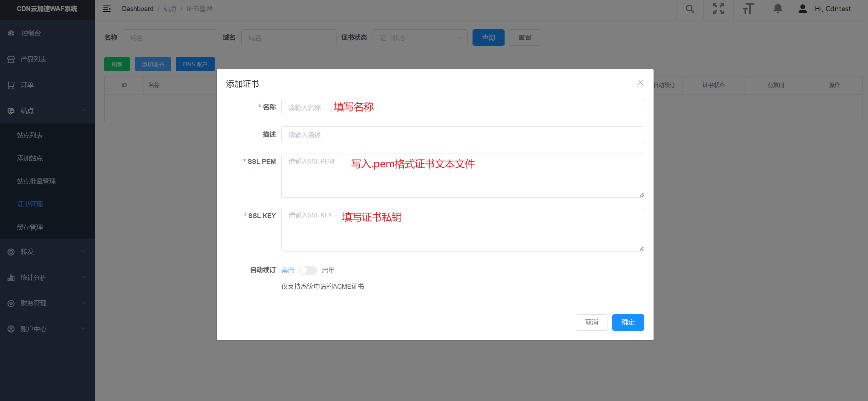Open the font size adjustment icon
This screenshot has height=401, width=868.
[748, 9]
